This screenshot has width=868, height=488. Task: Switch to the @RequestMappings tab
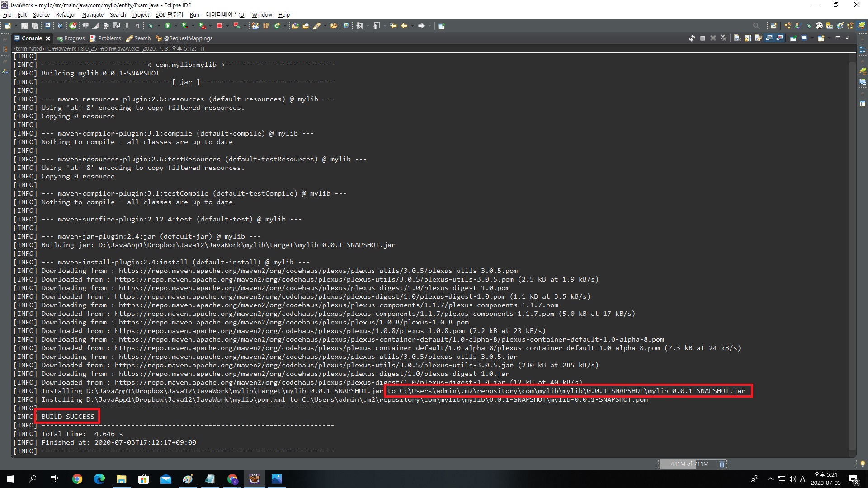(x=188, y=38)
